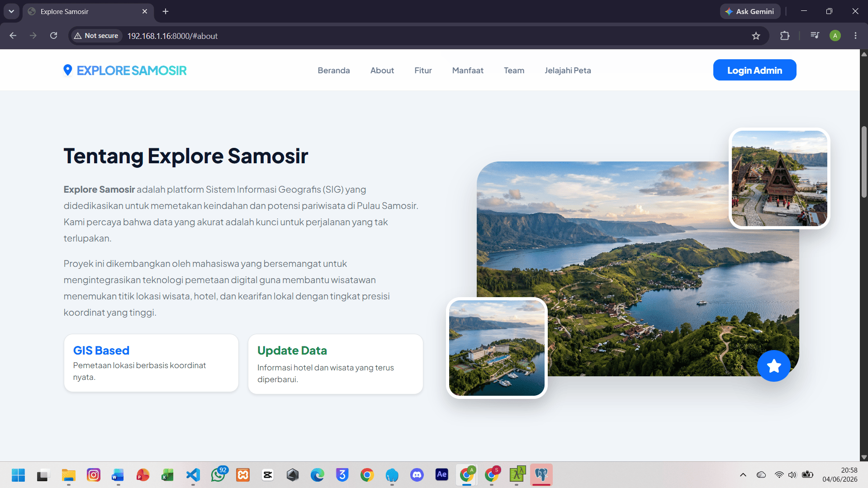This screenshot has width=868, height=488.
Task: Go to Jelajahi Peta nav item
Action: (568, 71)
